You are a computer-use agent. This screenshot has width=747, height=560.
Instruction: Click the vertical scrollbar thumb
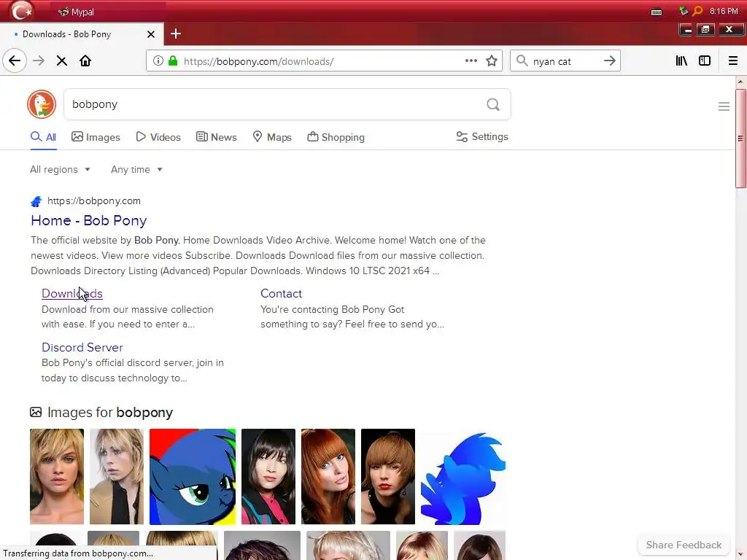[x=740, y=138]
